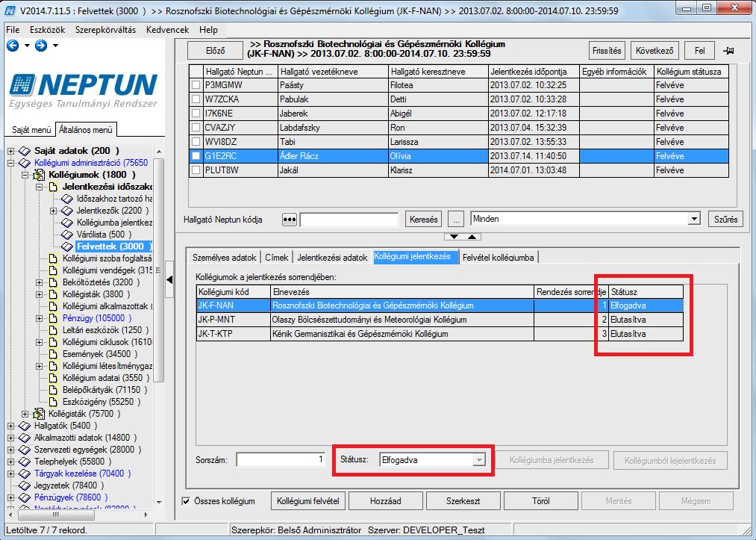This screenshot has width=756, height=540.
Task: Open the Szerepkörváltás menu
Action: (105, 30)
